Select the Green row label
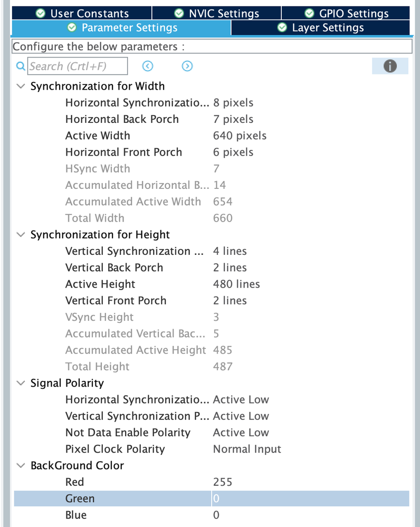Image resolution: width=420 pixels, height=527 pixels. tap(80, 499)
